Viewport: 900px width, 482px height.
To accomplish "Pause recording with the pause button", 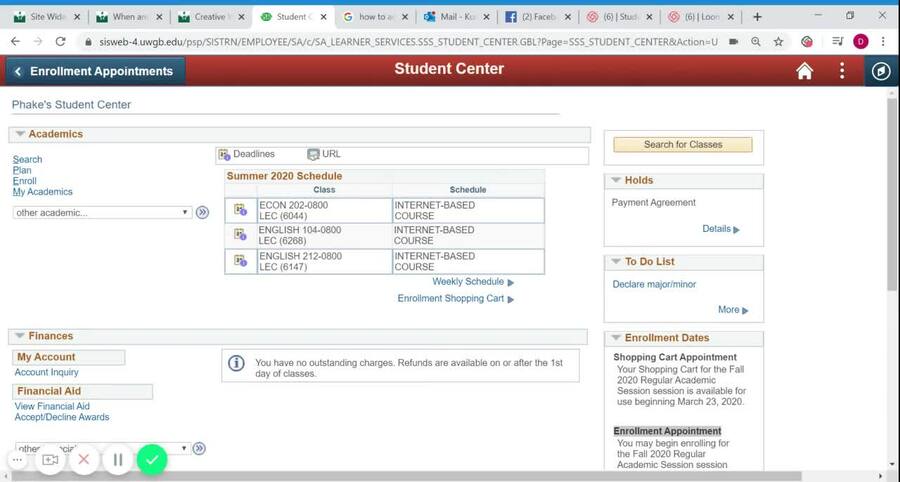I will click(x=117, y=459).
